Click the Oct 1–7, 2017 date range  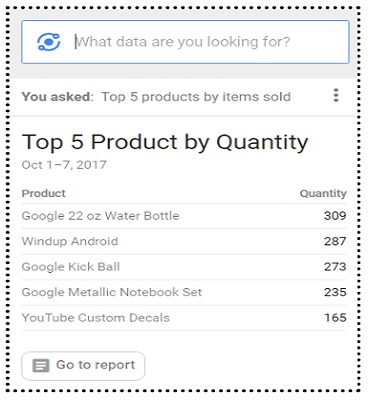tap(64, 165)
